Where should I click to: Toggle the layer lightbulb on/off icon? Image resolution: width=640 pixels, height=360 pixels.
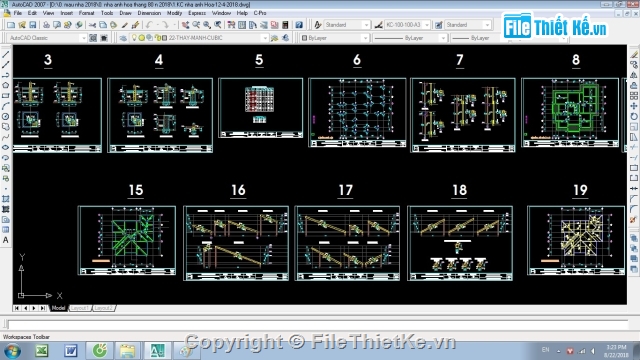[134, 38]
